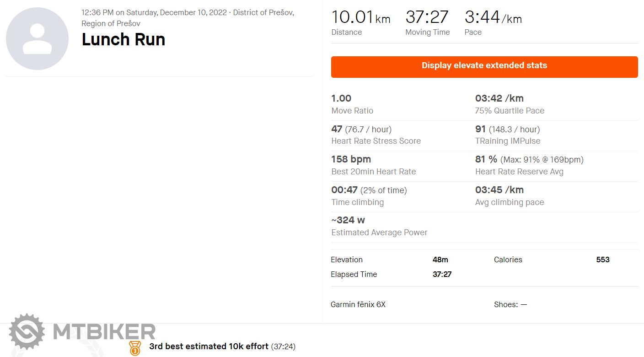Select the 10.01 km Distance stat

point(360,17)
